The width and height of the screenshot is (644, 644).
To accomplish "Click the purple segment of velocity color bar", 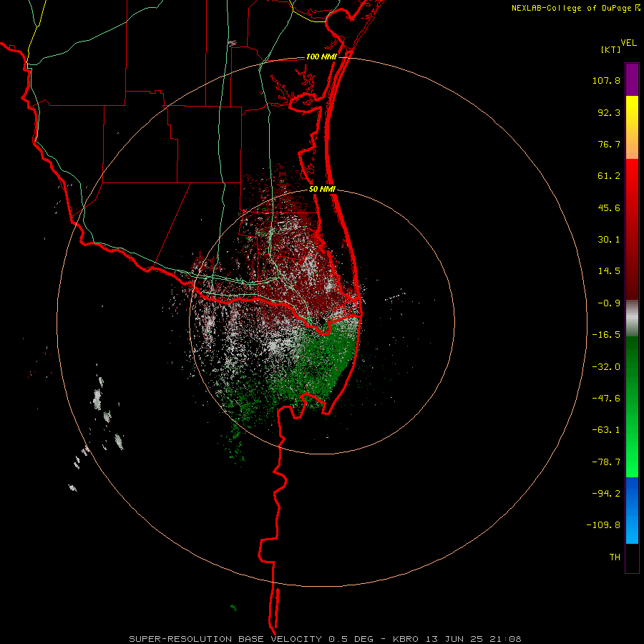I will [x=632, y=79].
